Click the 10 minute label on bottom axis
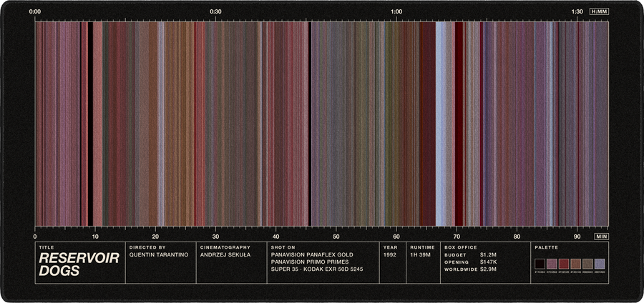This screenshot has height=303, width=644. click(95, 237)
